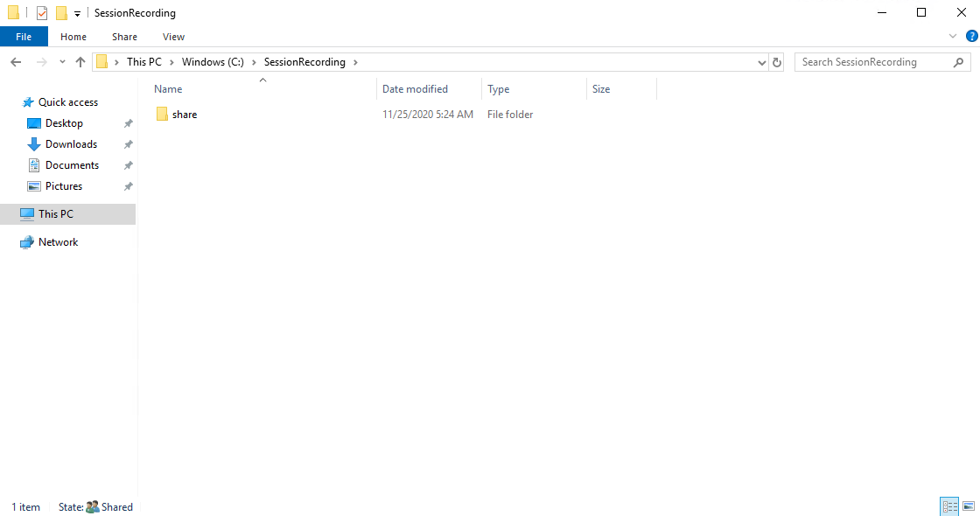Click the New Folder icon in the quick access toolbar
The width and height of the screenshot is (980, 516).
tap(61, 12)
